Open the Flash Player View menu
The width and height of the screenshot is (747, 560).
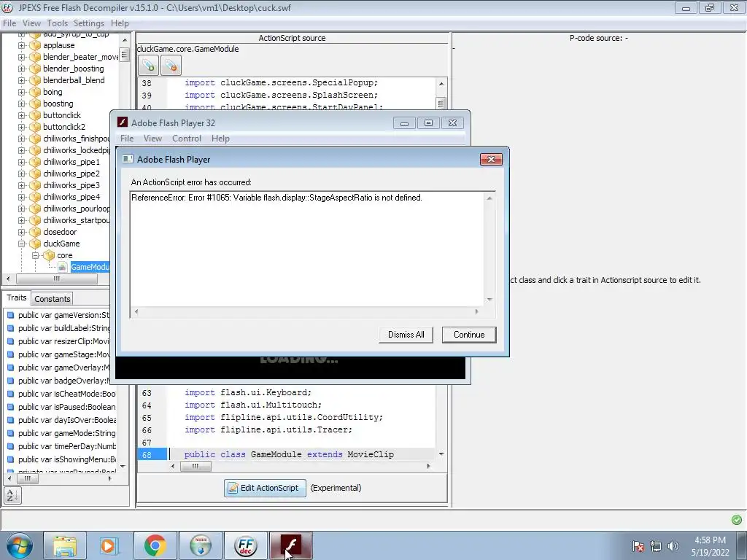tap(152, 139)
